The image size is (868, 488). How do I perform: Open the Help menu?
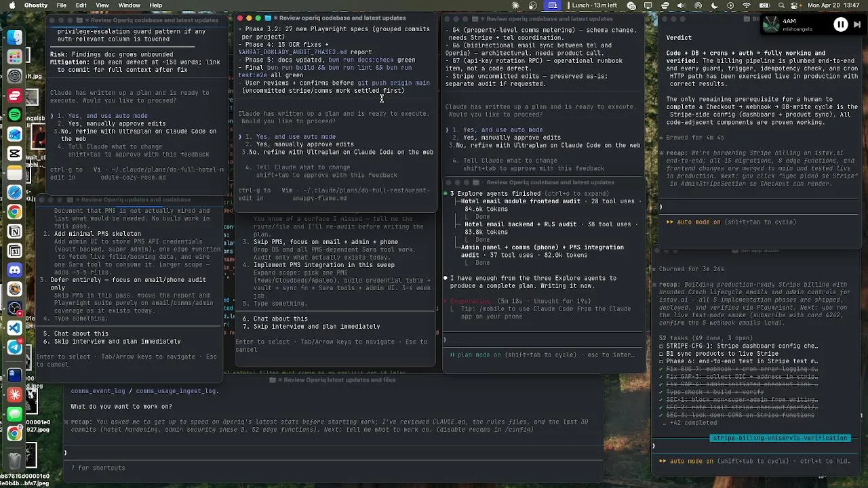tap(156, 5)
